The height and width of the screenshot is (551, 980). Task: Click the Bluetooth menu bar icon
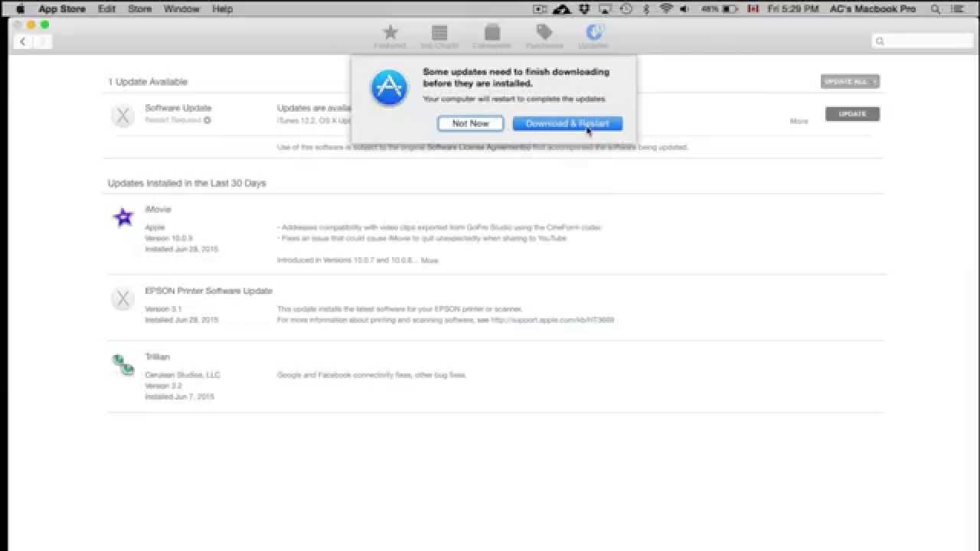[x=646, y=9]
